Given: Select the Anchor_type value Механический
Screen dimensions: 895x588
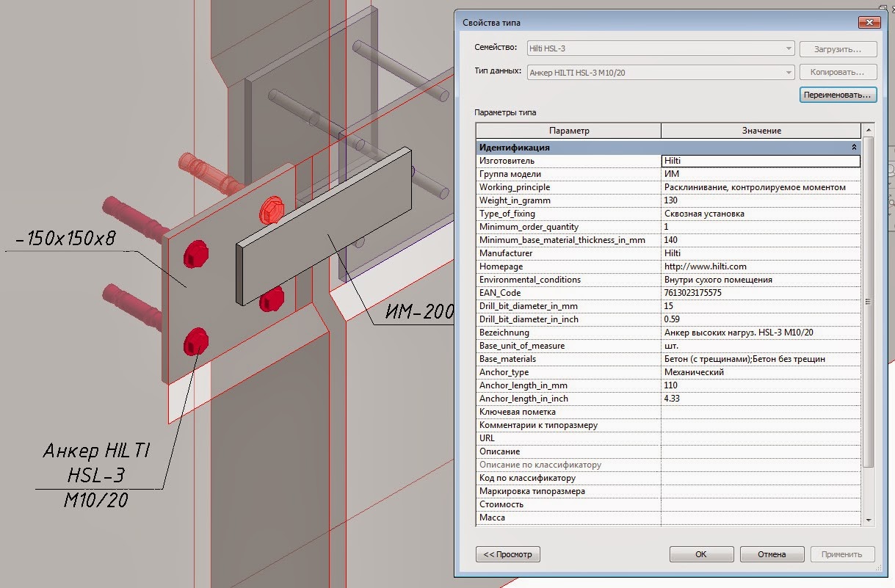Looking at the screenshot, I should point(761,372).
